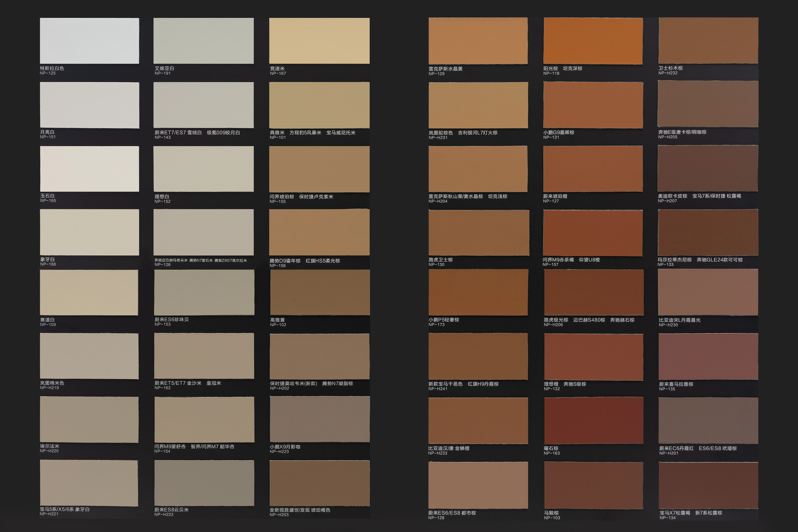The height and width of the screenshot is (532, 798).
Task: Choose the NP-143 grey-white swatch
Action: pyautogui.click(x=204, y=105)
